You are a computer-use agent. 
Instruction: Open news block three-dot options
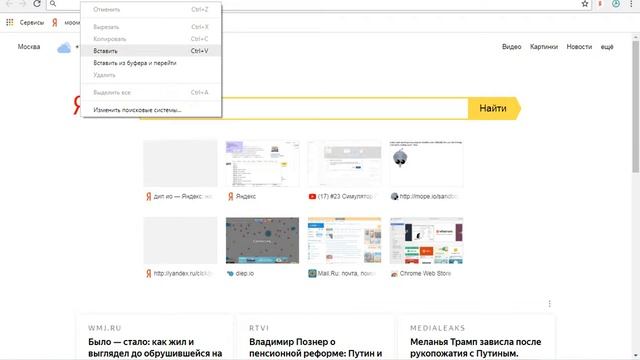(549, 304)
